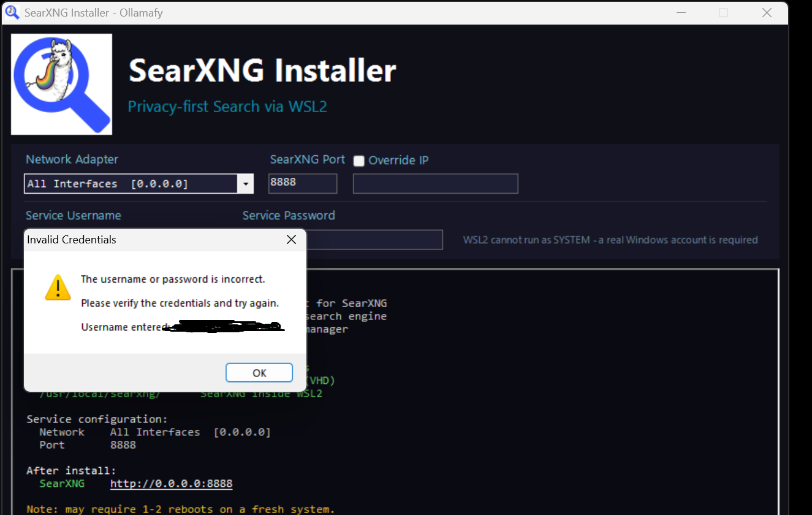The width and height of the screenshot is (812, 515).
Task: Click the Privacy-first Search via WSL2 subtitle
Action: 227,107
